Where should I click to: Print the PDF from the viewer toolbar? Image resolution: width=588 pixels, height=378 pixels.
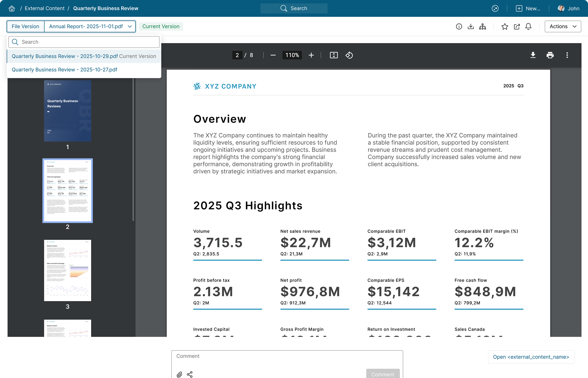(550, 55)
